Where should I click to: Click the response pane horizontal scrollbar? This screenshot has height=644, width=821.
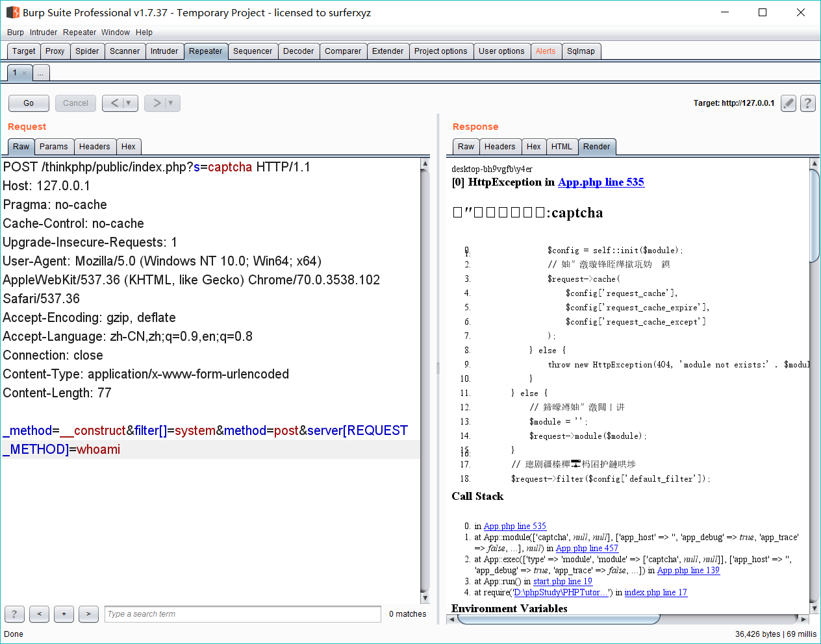[x=559, y=619]
